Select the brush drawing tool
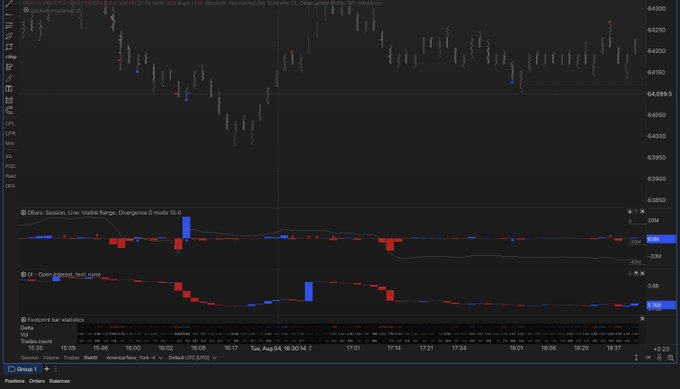This screenshot has height=389, width=680. (9, 78)
